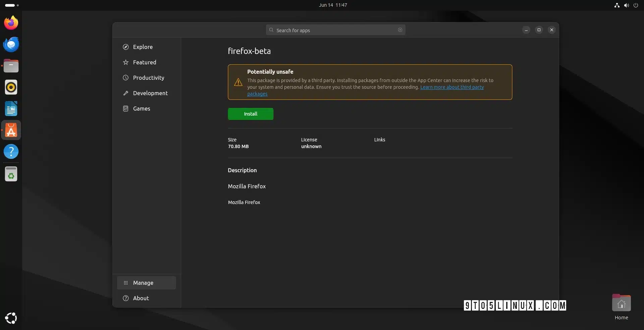The image size is (644, 330).
Task: Select the Games category icon
Action: [x=126, y=109]
